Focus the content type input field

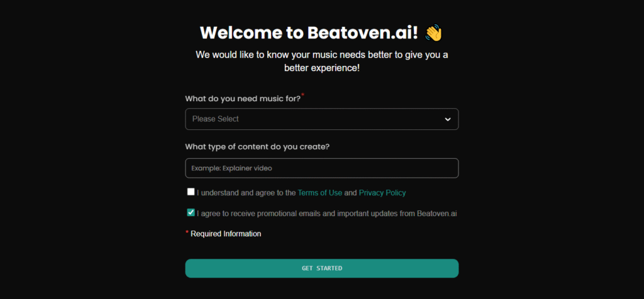[321, 168]
